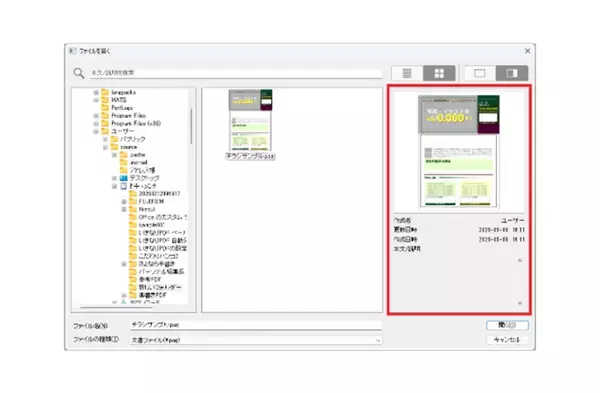Viewport: 600px width, 393px height.
Task: Expand the MATS tree node
Action: [x=96, y=100]
